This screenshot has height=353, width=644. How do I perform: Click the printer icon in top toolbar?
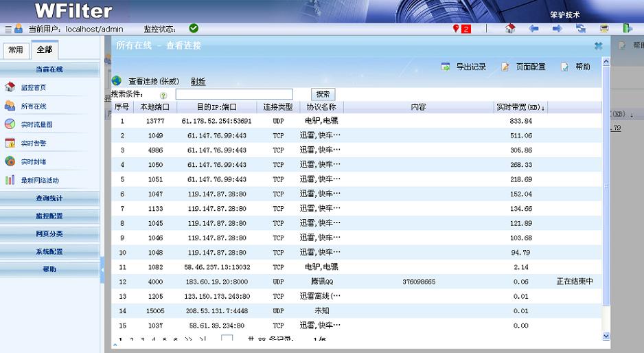click(x=604, y=29)
